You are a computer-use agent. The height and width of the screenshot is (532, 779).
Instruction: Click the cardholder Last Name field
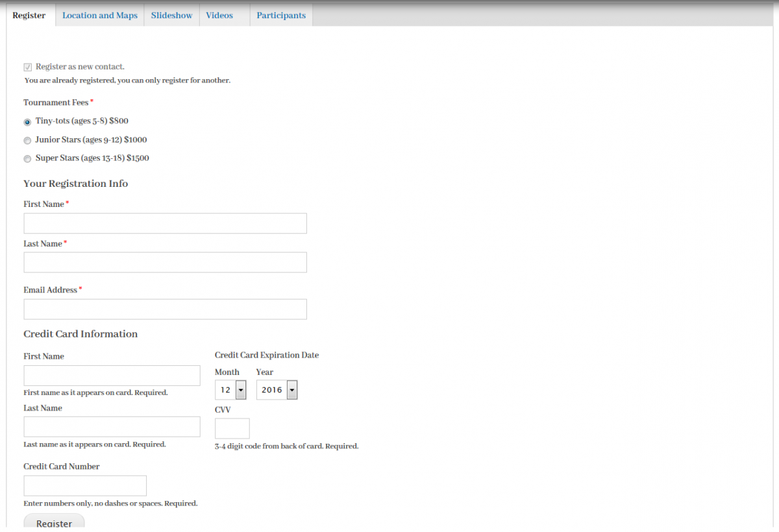coord(112,426)
